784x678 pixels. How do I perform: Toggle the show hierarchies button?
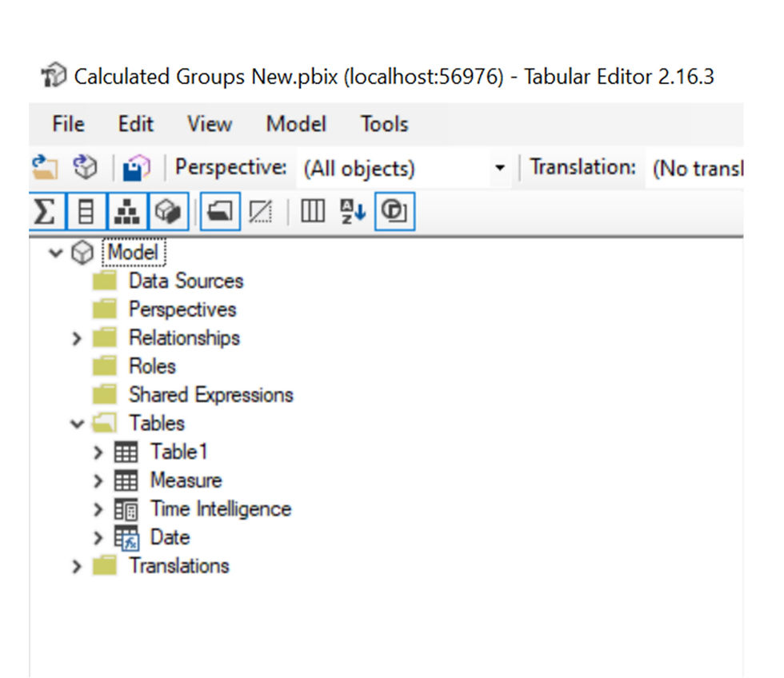coord(127,211)
